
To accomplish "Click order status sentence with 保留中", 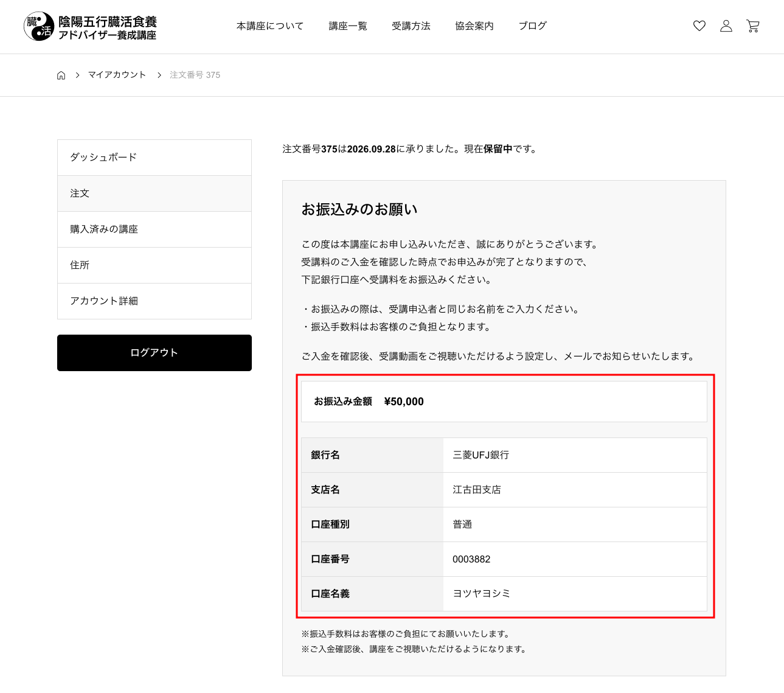I will tap(411, 149).
